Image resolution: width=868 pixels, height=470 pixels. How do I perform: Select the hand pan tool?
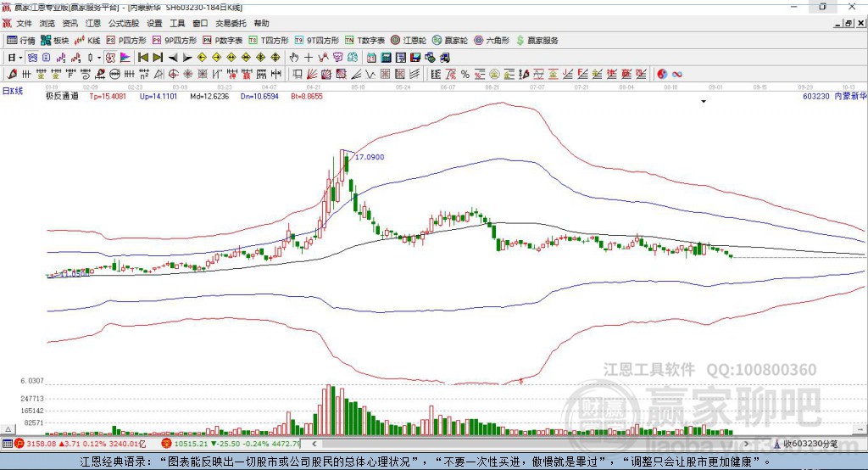(294, 58)
